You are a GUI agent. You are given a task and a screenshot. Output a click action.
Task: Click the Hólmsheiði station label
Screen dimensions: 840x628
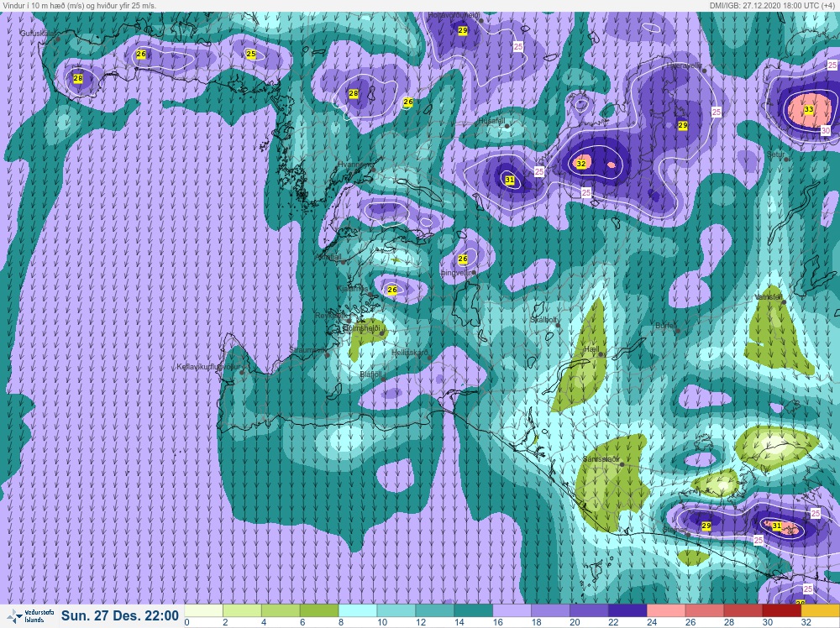(361, 327)
